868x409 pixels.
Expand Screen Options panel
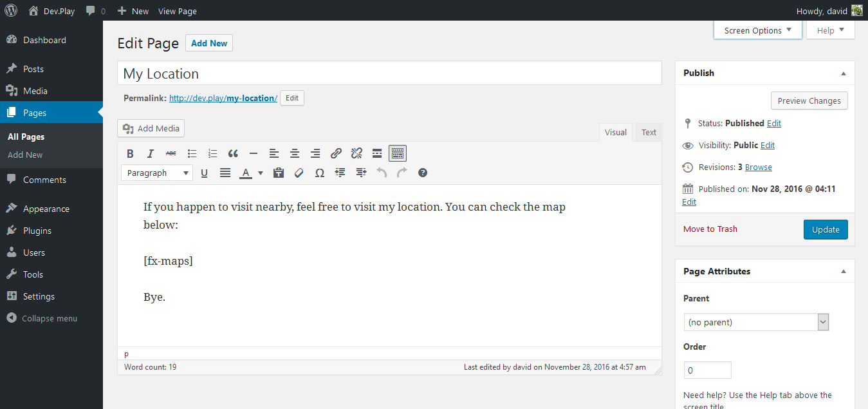click(758, 30)
